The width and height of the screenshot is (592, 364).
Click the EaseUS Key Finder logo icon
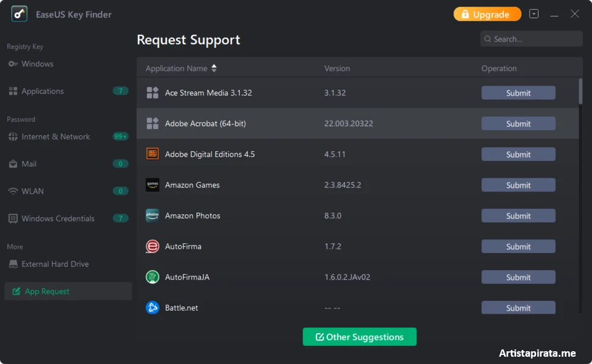pyautogui.click(x=19, y=14)
